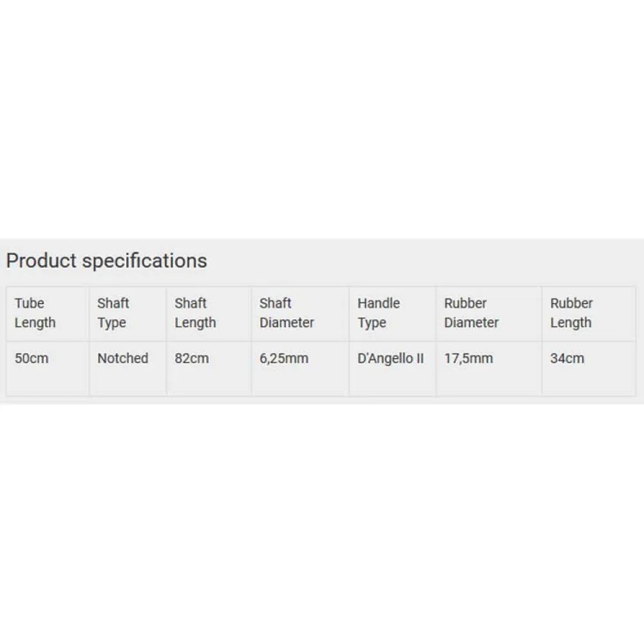Click the blank white area above the specifications panel
This screenshot has width=644, height=644.
click(x=322, y=116)
